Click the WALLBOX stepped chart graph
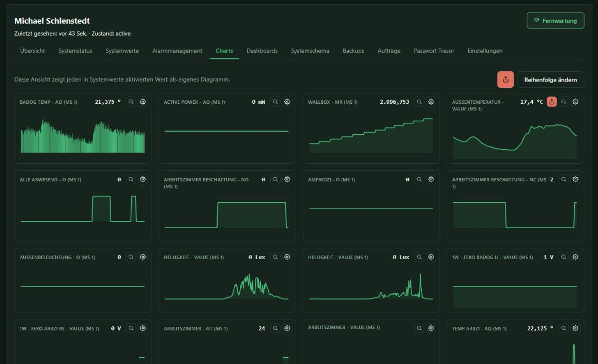Screen dimensions: 598x364 pos(371,135)
